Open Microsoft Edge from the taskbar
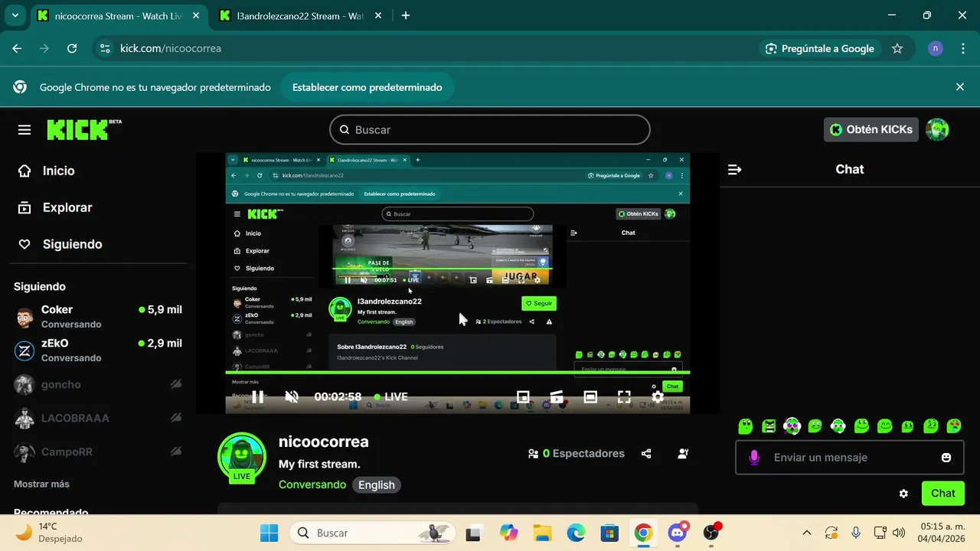Screen dimensions: 980x551 [x=576, y=533]
